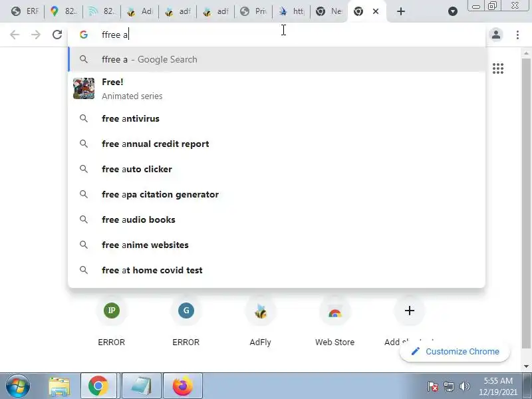Click the page vertical scrollbar thumb
Screen dimensions: 532x399
point(526,203)
